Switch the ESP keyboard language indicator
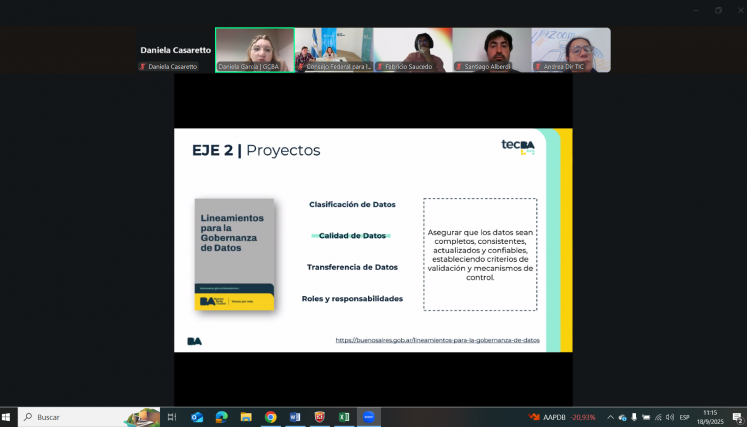 click(684, 417)
